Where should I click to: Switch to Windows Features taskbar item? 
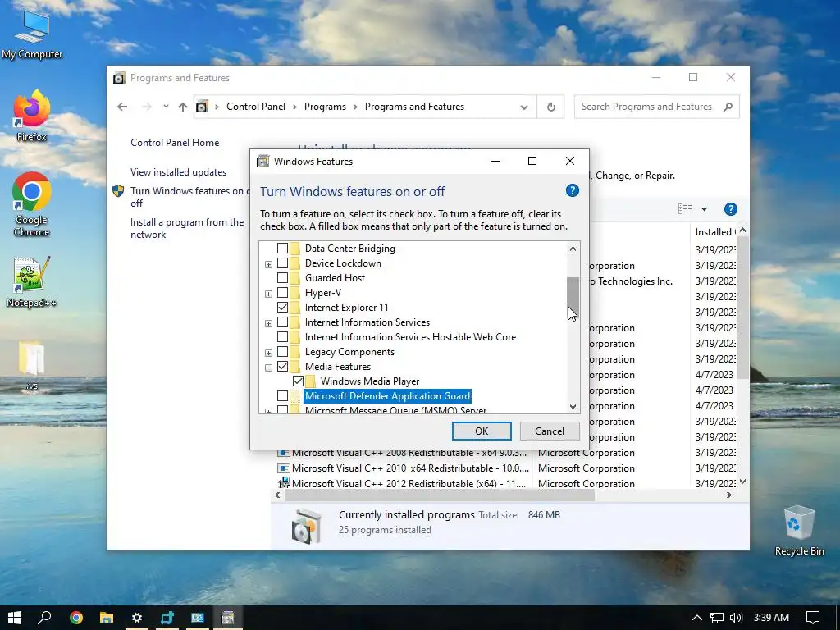(x=228, y=618)
